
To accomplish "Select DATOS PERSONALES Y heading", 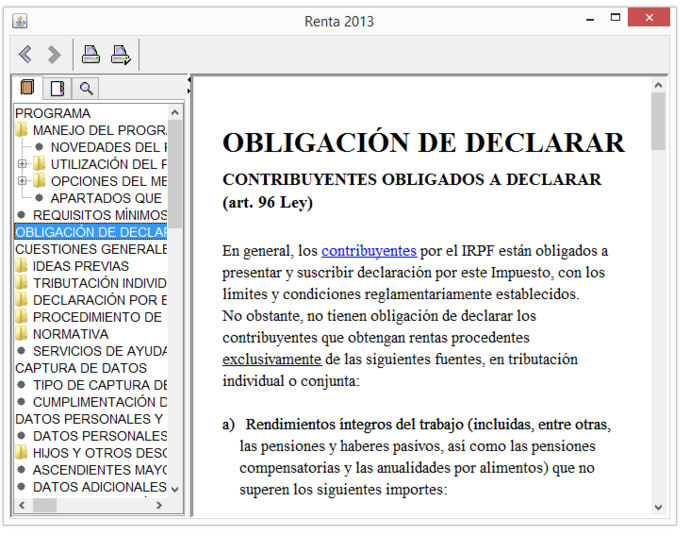I will point(89,419).
